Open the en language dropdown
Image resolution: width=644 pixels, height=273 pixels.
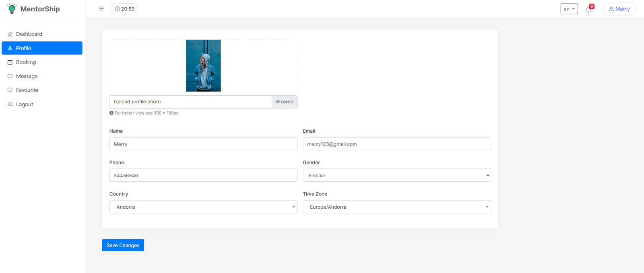tap(569, 9)
